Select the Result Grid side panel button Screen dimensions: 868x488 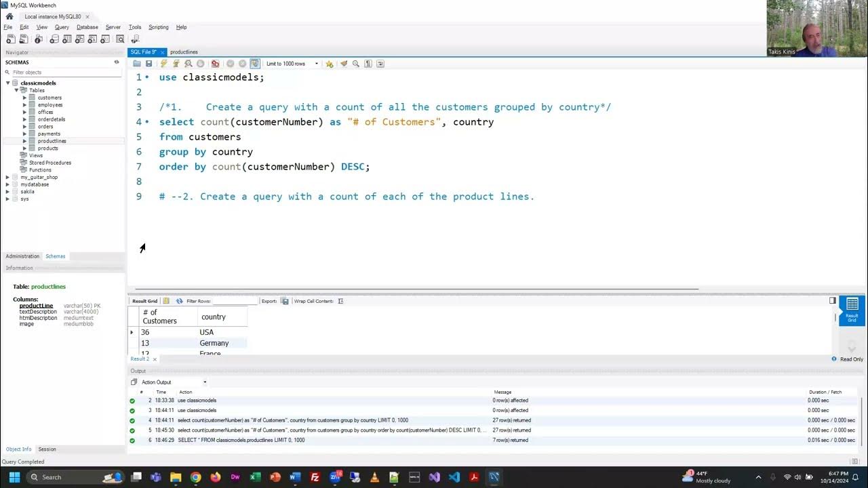coord(852,310)
